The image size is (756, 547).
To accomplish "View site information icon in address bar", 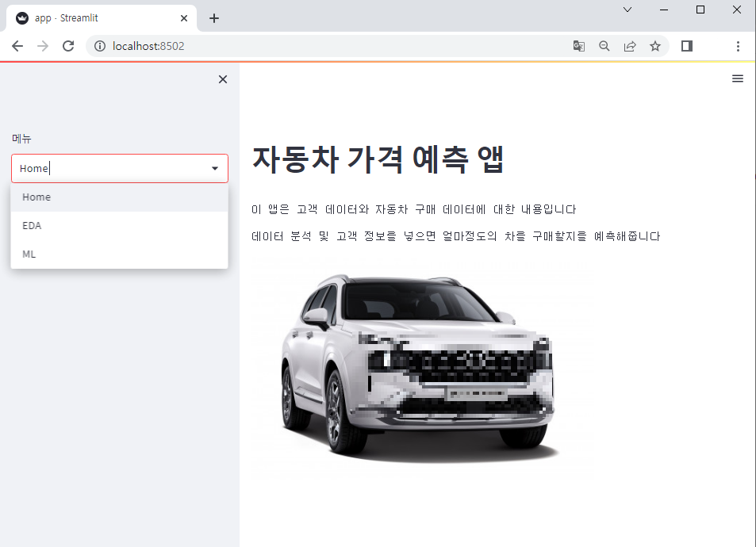I will 100,46.
